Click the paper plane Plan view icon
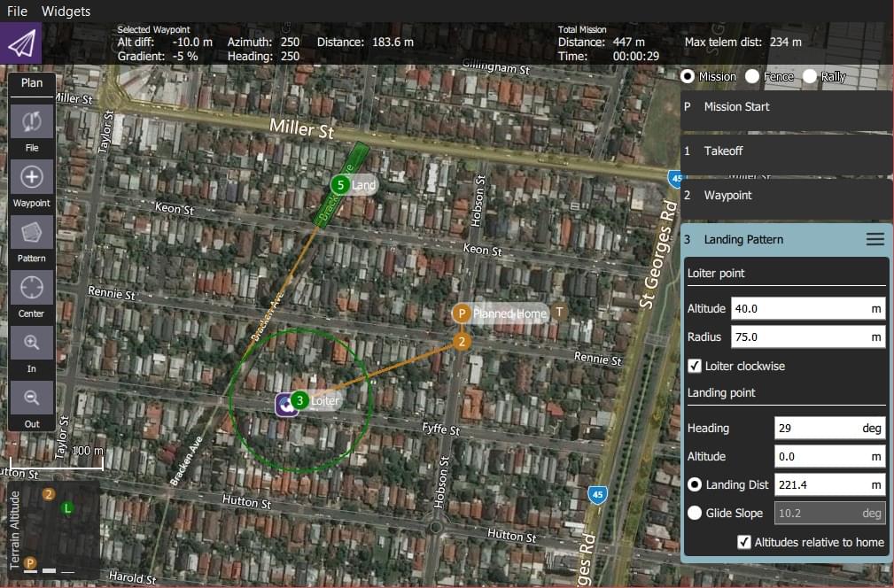894x588 pixels. [x=21, y=43]
